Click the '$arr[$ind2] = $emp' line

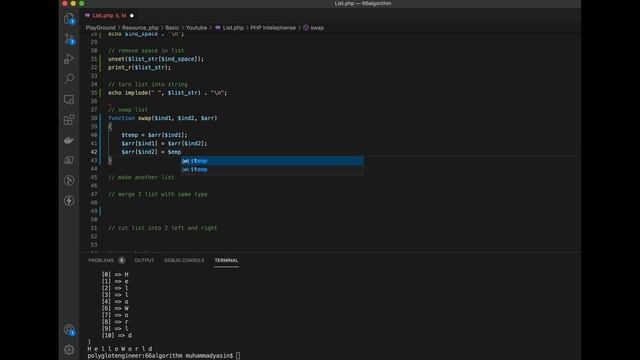point(151,152)
